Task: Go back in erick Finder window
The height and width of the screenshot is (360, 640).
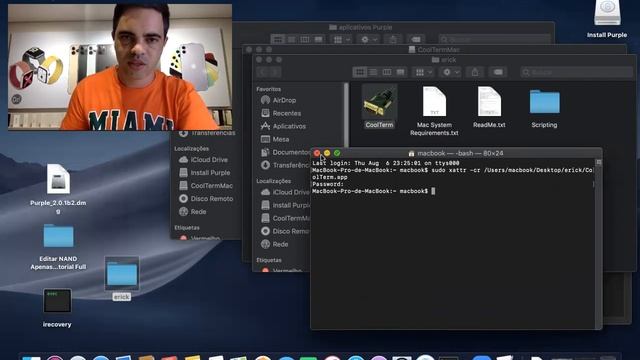Action: (x=262, y=72)
